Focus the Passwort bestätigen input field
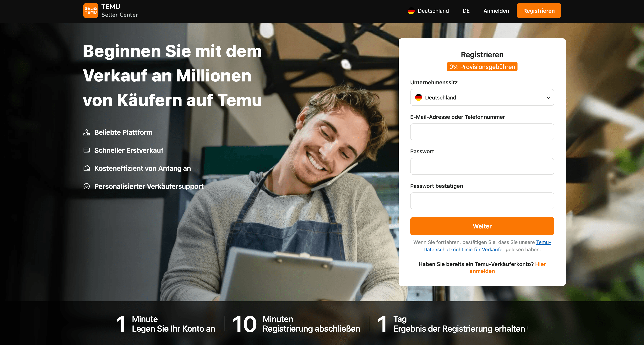The image size is (644, 345). click(482, 201)
